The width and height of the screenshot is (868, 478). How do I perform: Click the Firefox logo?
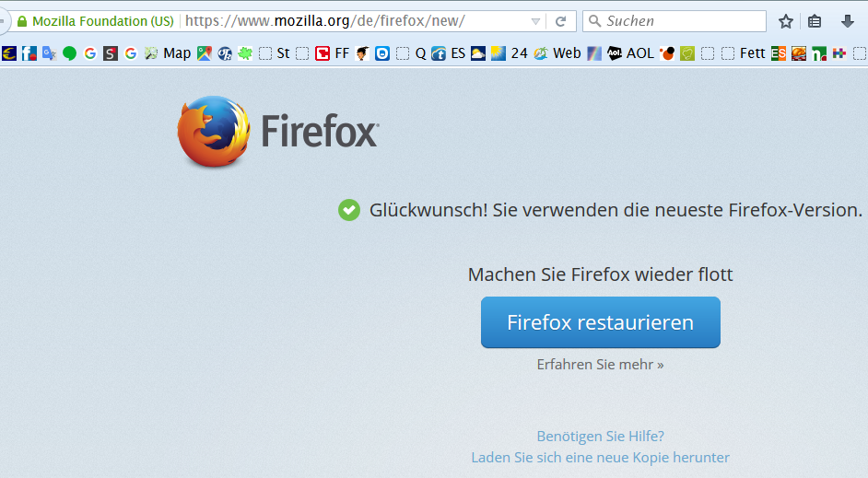coord(278,132)
